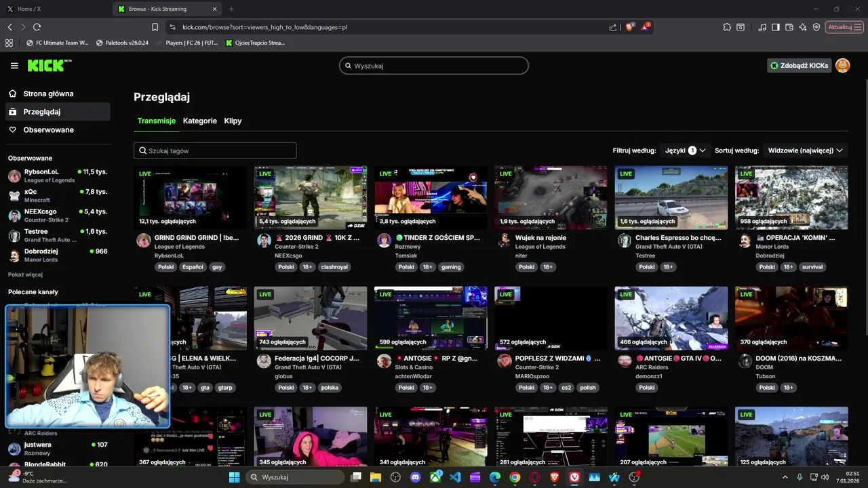This screenshot has width=868, height=488.
Task: Switch to the Kategorie tab
Action: click(200, 121)
